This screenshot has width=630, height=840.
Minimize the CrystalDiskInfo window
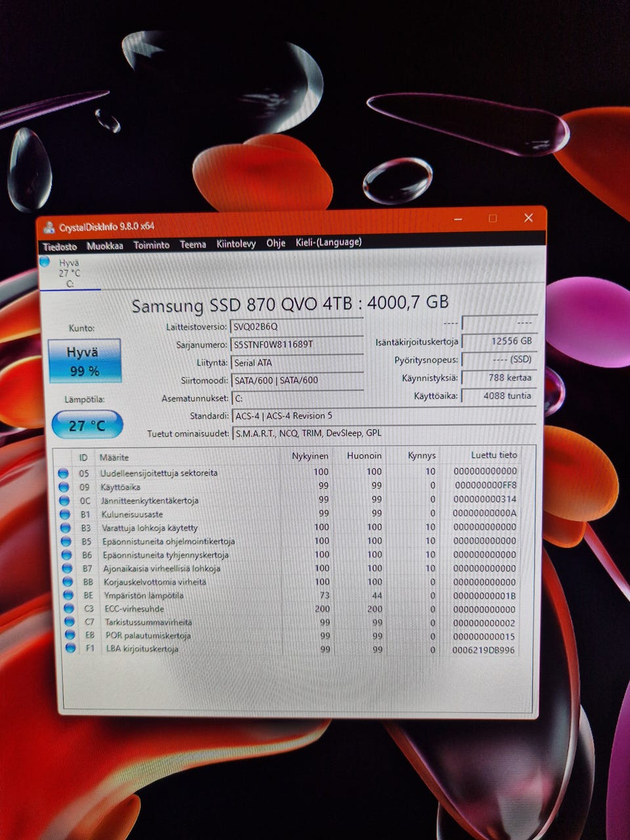458,219
